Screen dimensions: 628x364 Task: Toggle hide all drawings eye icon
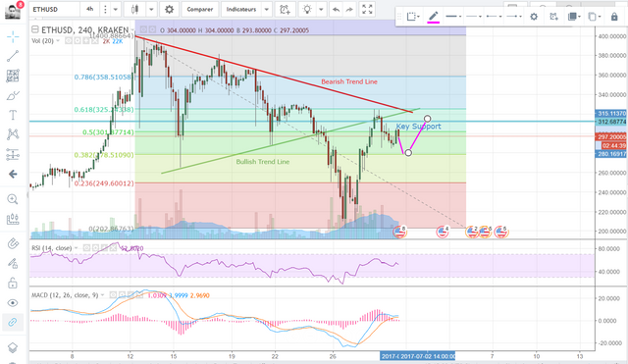click(13, 303)
